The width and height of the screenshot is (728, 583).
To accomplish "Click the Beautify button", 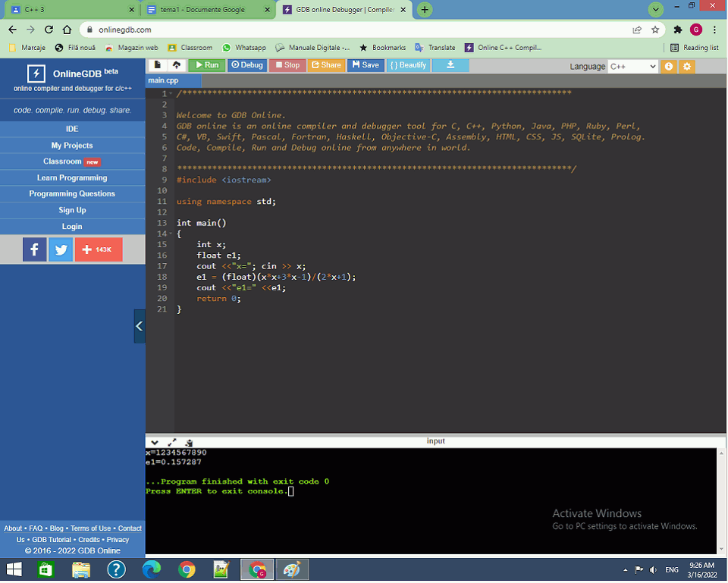I will [408, 65].
